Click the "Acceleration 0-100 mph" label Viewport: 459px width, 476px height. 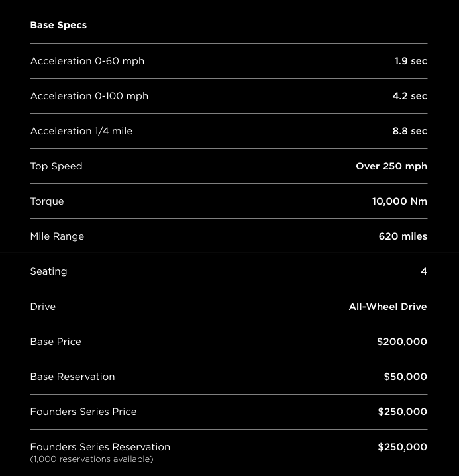(x=89, y=96)
